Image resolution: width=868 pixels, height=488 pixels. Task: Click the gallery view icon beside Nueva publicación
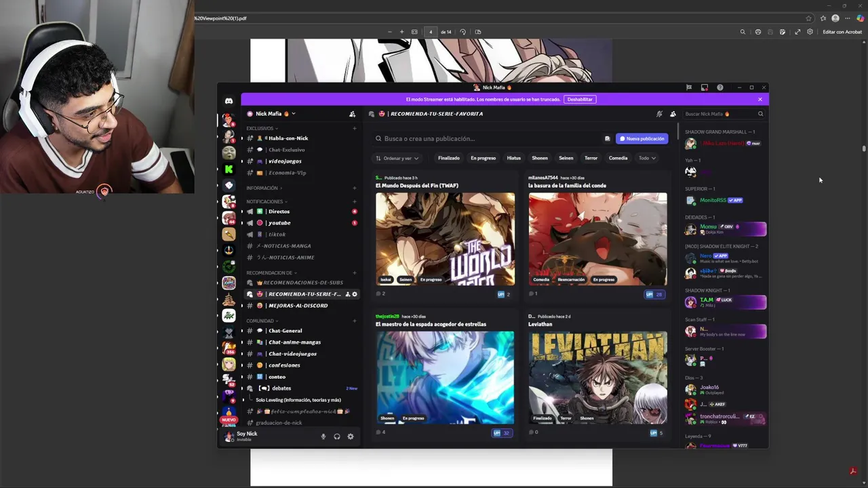pyautogui.click(x=607, y=138)
